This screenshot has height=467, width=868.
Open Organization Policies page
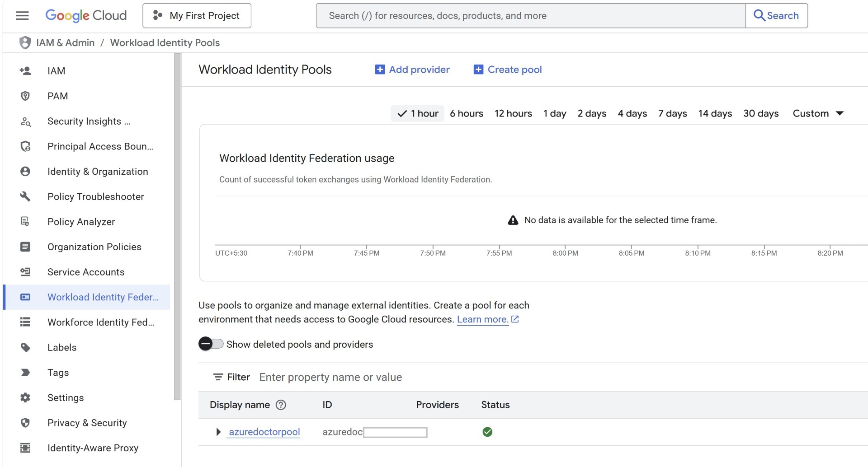pos(86,247)
